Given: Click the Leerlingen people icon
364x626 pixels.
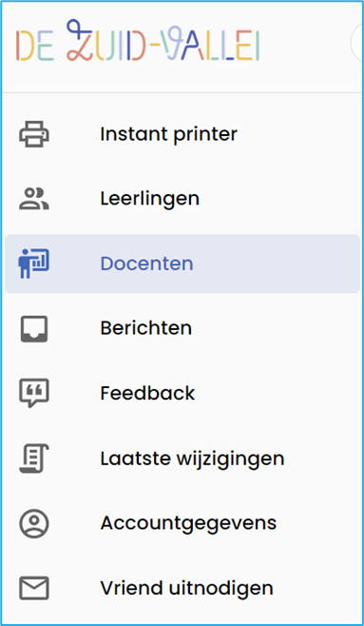Looking at the screenshot, I should coord(34,199).
